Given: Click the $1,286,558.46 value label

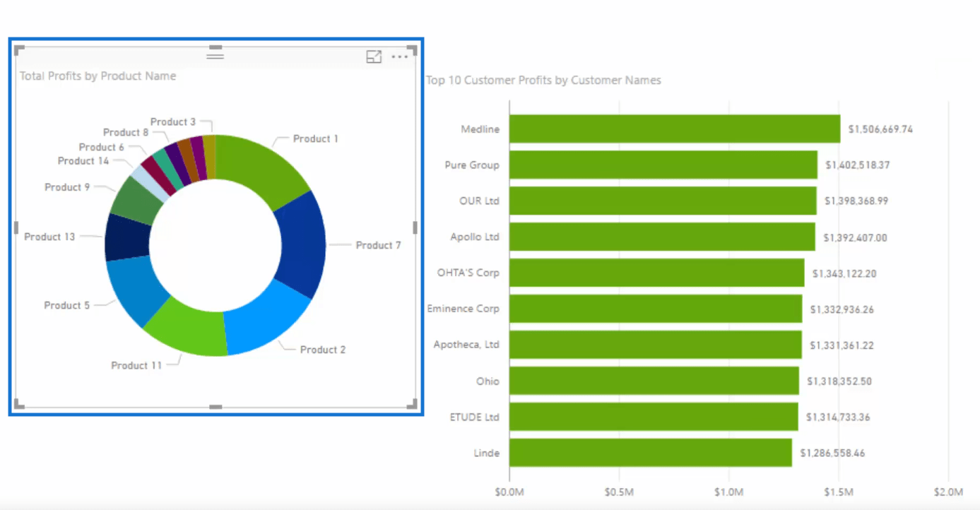Looking at the screenshot, I should 832,453.
